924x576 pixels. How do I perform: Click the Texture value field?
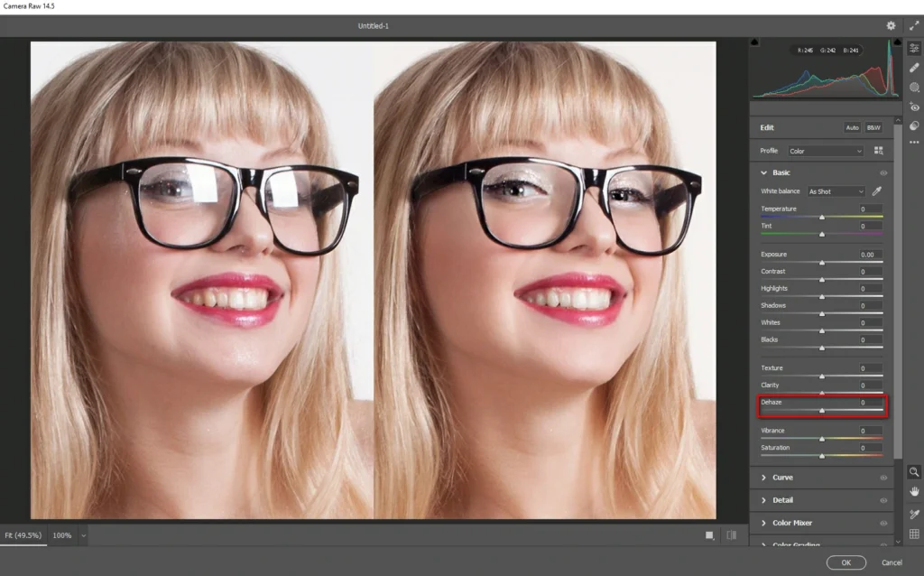click(871, 367)
